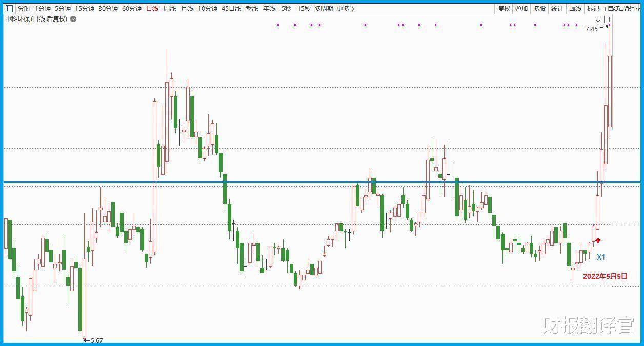Image resolution: width=644 pixels, height=346 pixels.
Task: Switch to 周线 weekly chart
Action: point(170,9)
